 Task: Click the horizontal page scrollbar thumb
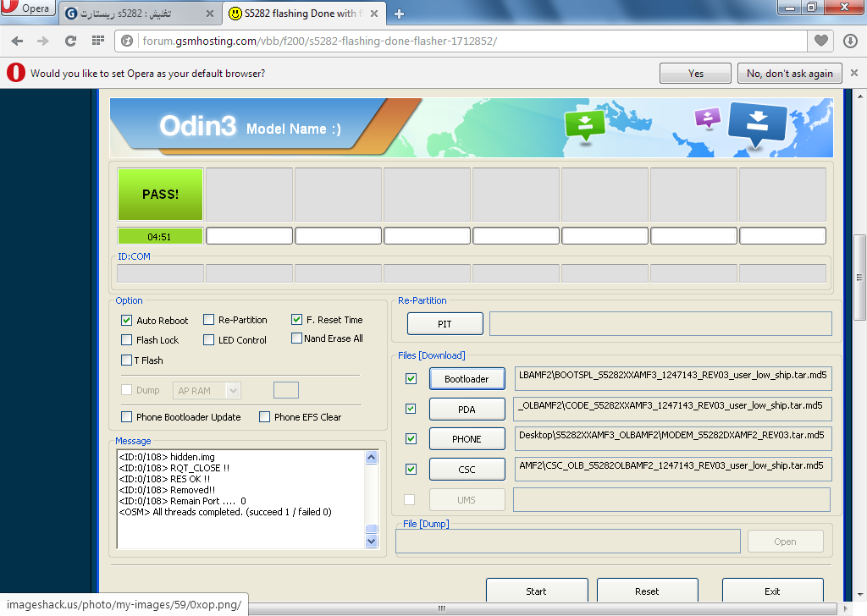point(442,608)
